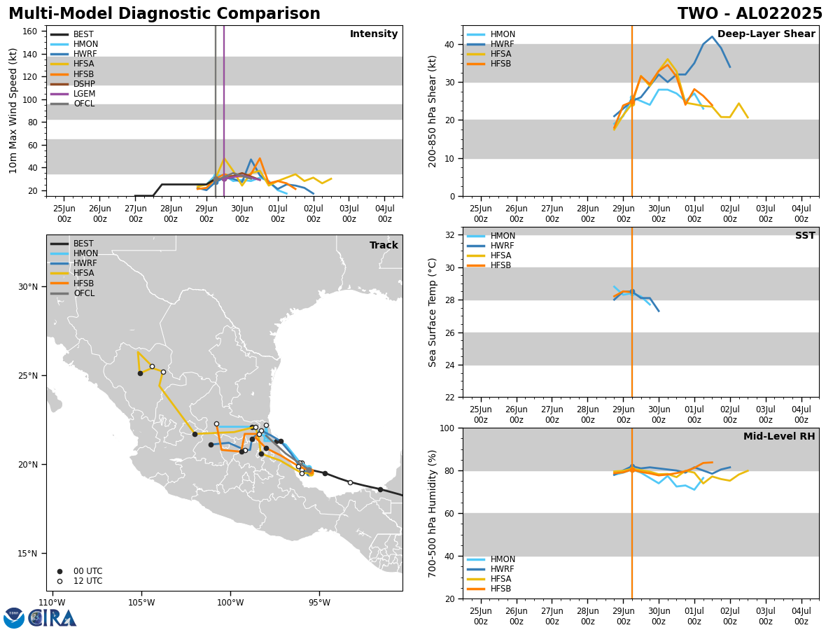Click HFSB in the Mid-Level RH legend

pos(503,589)
